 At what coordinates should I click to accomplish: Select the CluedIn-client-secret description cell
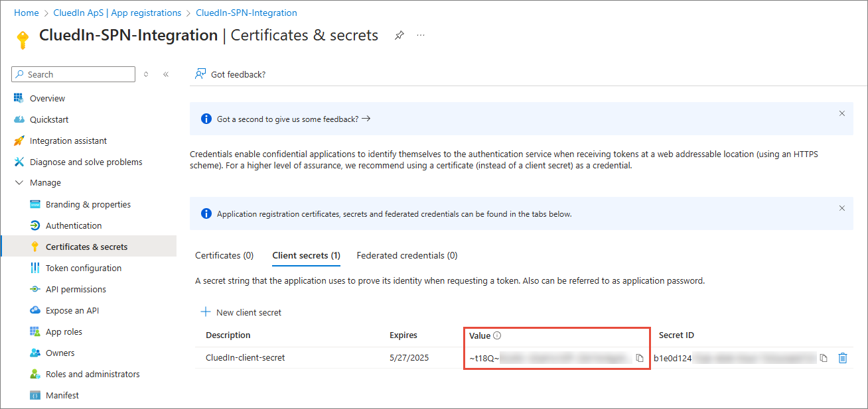pyautogui.click(x=246, y=358)
